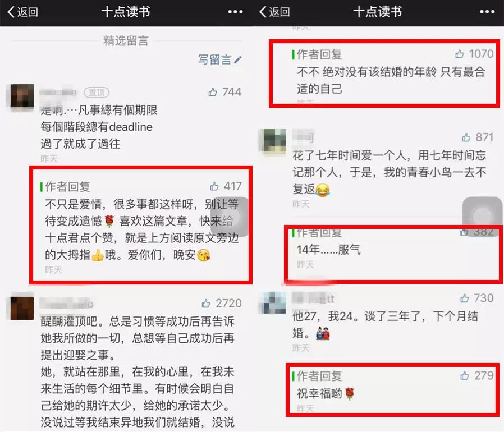Click the 写留言 write comment link

(214, 59)
